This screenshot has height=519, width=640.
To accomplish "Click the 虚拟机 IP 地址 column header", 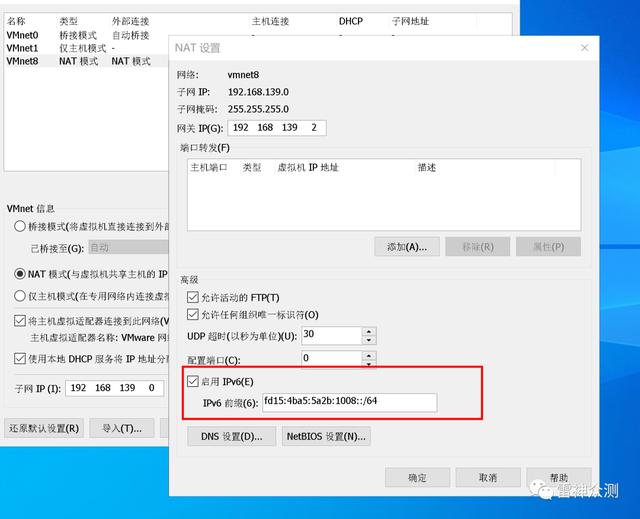I will tap(308, 167).
